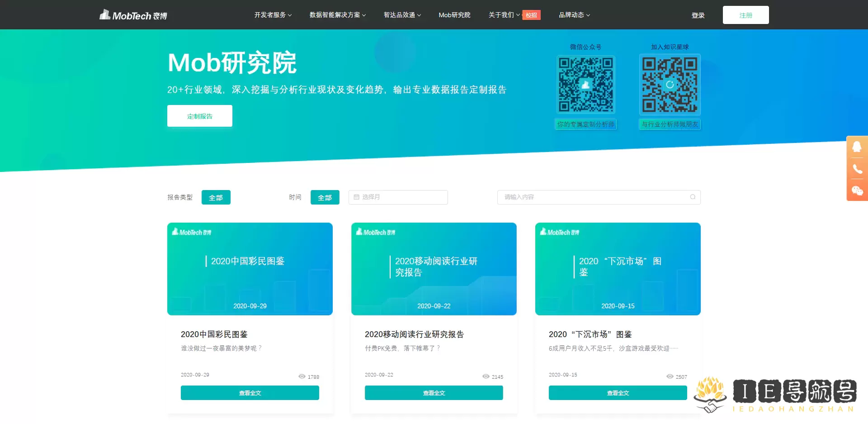Click the WeChat icon in side panel
868x424 pixels.
[857, 191]
